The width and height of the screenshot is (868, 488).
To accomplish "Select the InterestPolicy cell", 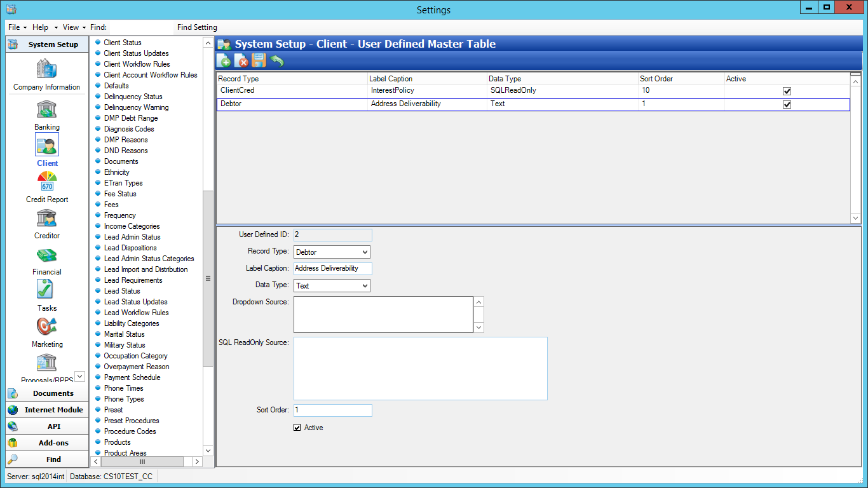I will coord(427,91).
